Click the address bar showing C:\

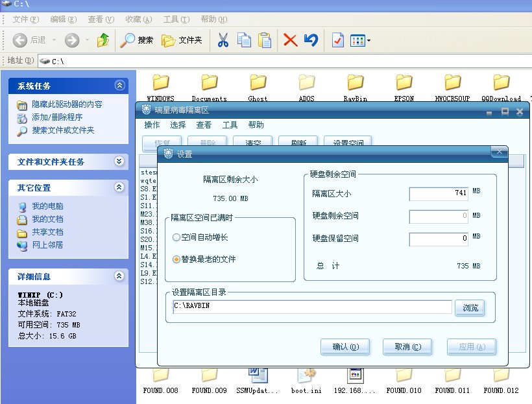[x=285, y=62]
